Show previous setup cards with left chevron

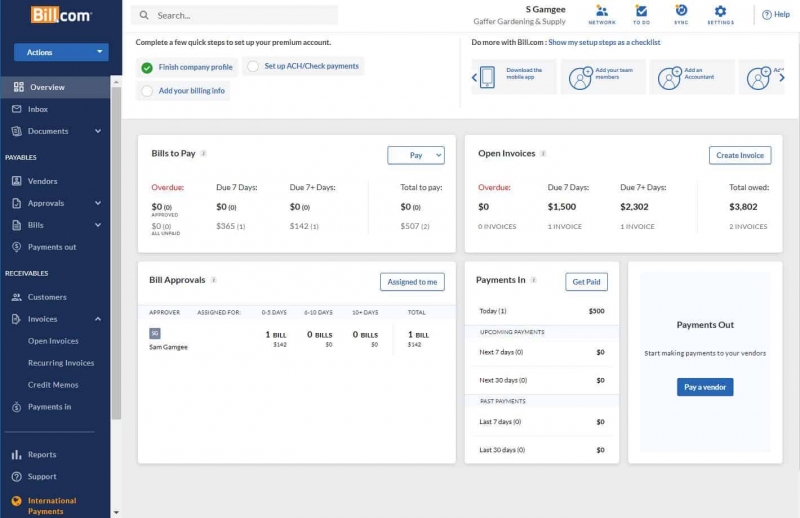point(474,77)
